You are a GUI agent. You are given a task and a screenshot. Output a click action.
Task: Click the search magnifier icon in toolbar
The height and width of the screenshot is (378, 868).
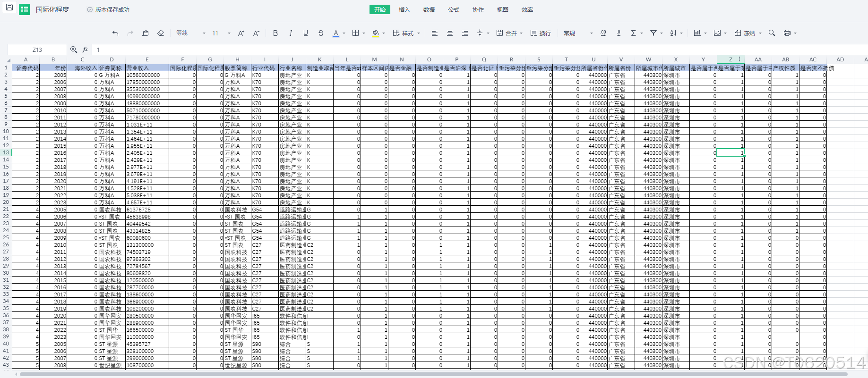772,33
